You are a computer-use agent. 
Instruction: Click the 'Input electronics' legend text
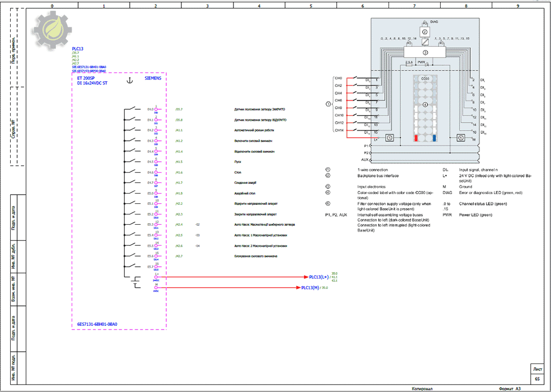click(x=372, y=187)
